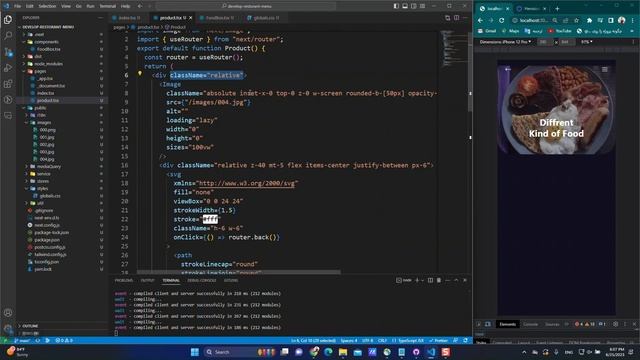Click Windows Start button on taskbar
This screenshot has width=640, height=360.
[195, 352]
